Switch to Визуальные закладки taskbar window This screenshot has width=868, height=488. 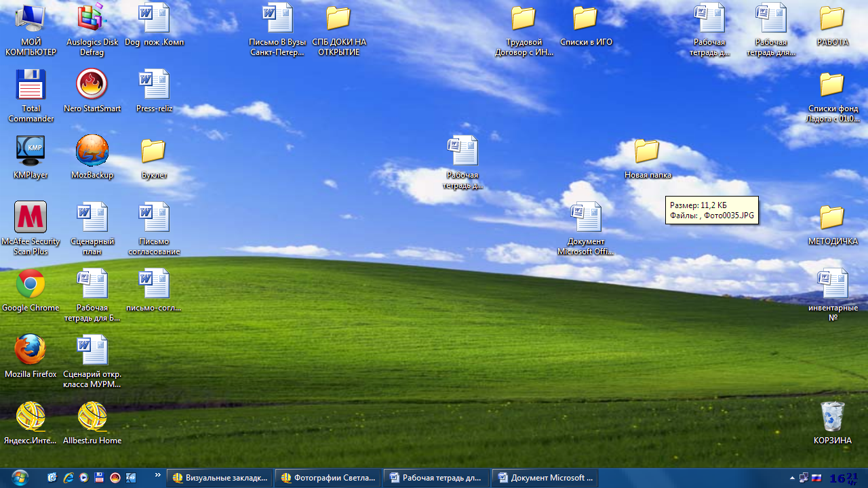point(220,478)
